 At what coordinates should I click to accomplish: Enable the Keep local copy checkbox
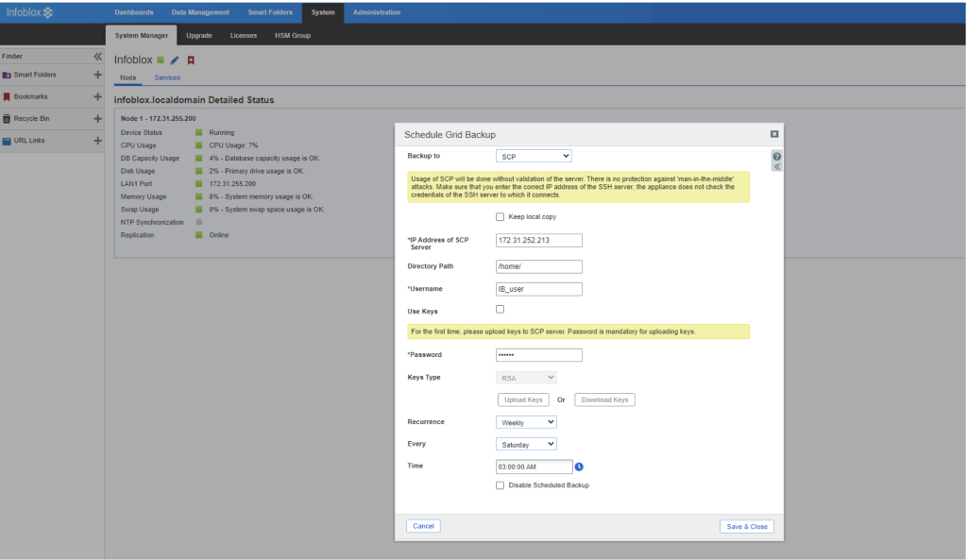click(500, 216)
